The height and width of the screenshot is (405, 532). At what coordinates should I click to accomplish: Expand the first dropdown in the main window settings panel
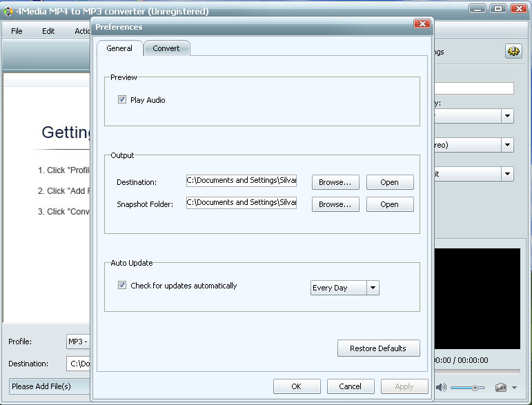point(507,116)
